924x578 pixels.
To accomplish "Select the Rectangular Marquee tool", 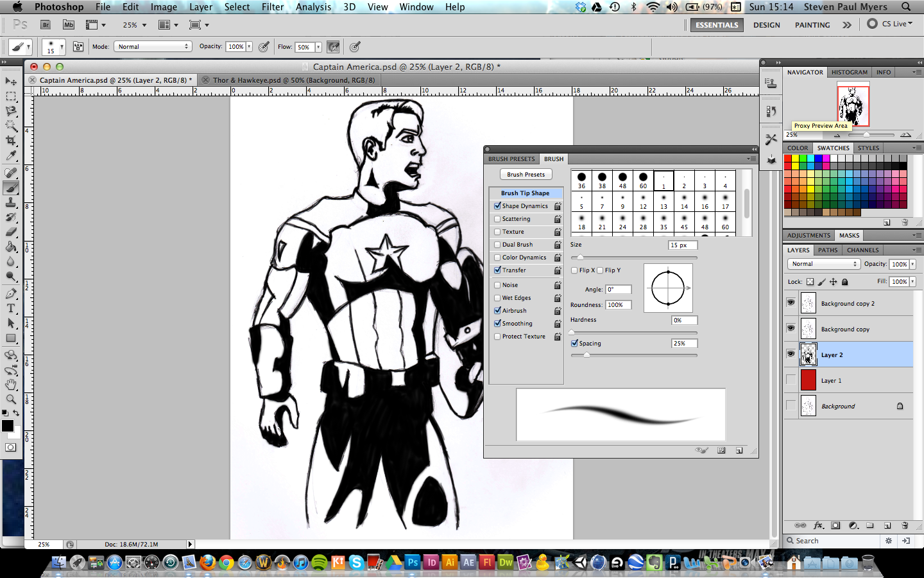I will pyautogui.click(x=11, y=96).
